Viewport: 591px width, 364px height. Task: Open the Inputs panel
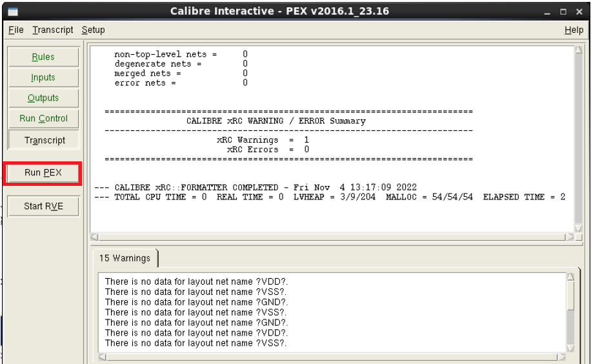pos(43,77)
